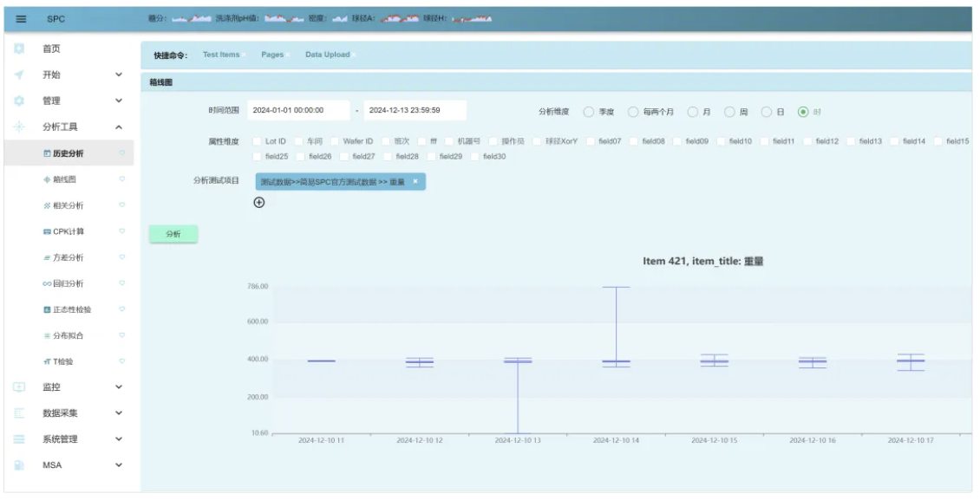This screenshot has height=500, width=980.
Task: Expand the 数据采集 sidebar menu
Action: point(119,413)
